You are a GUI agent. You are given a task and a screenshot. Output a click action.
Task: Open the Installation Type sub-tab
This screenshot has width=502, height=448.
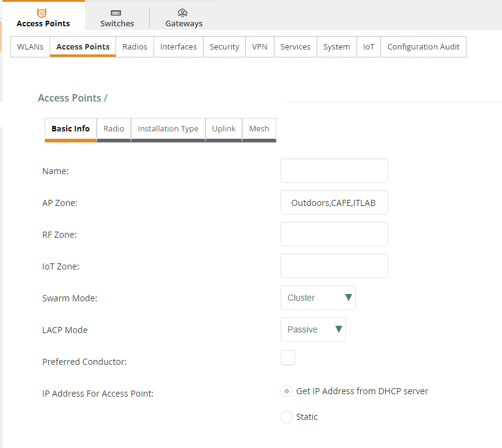[168, 129]
